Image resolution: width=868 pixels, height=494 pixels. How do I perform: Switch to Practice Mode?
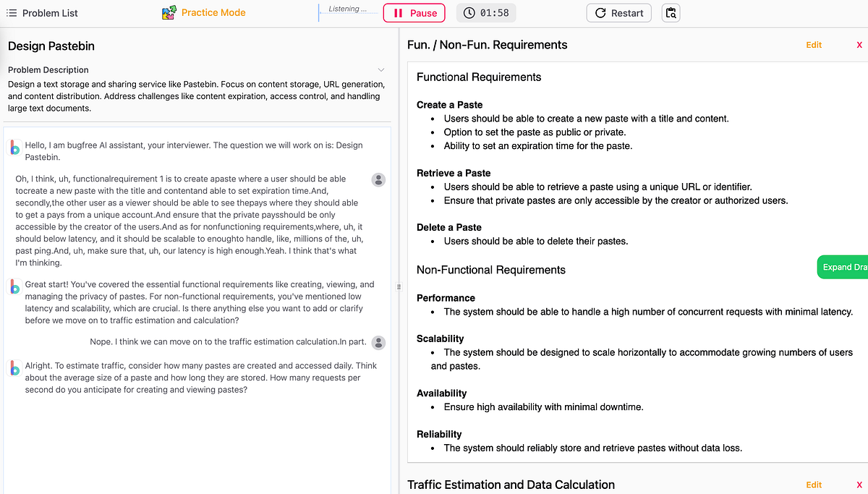point(213,12)
